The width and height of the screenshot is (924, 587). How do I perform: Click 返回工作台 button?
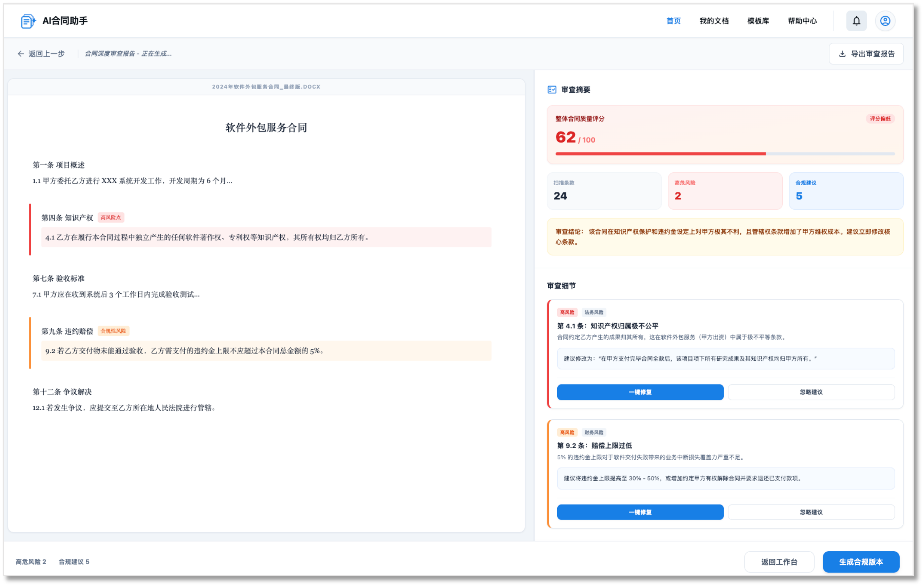pyautogui.click(x=779, y=562)
